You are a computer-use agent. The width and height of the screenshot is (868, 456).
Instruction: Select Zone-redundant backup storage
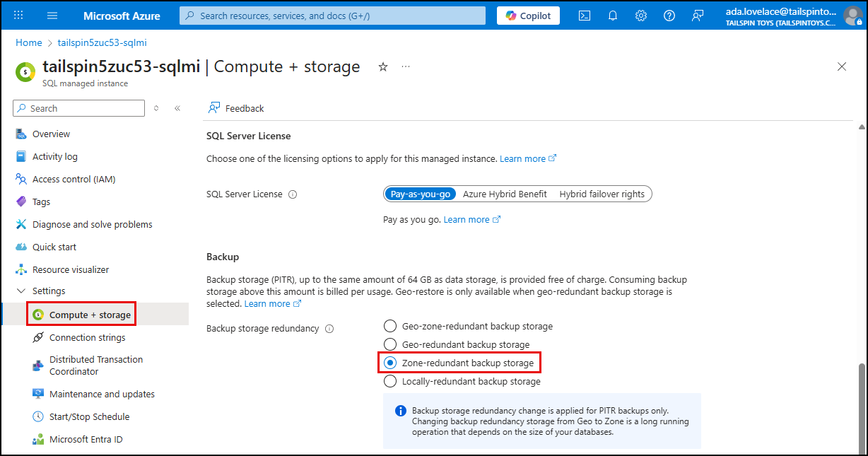389,362
